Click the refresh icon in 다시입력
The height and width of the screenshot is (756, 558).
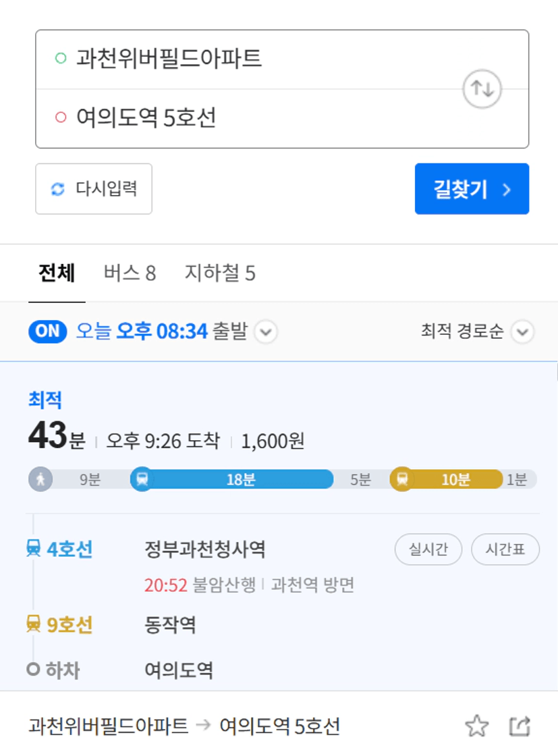(58, 189)
